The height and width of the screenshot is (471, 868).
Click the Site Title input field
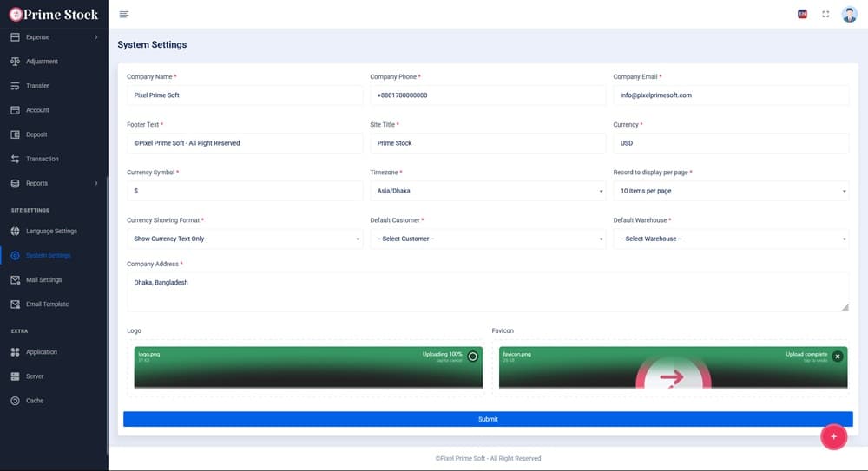pos(488,143)
